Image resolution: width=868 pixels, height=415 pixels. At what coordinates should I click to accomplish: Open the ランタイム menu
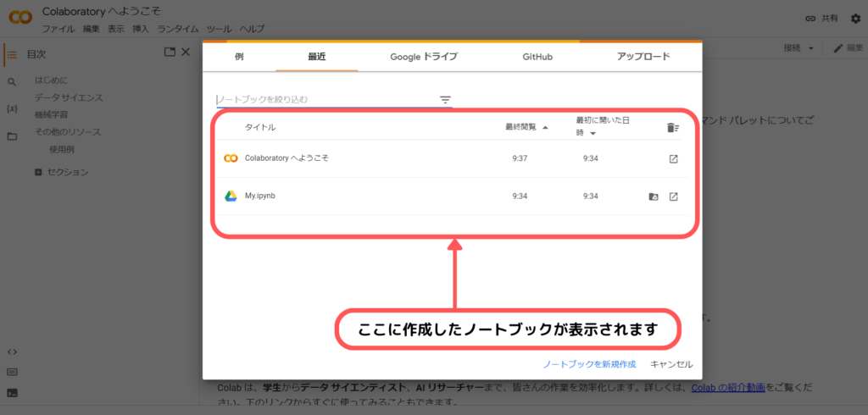pyautogui.click(x=178, y=30)
